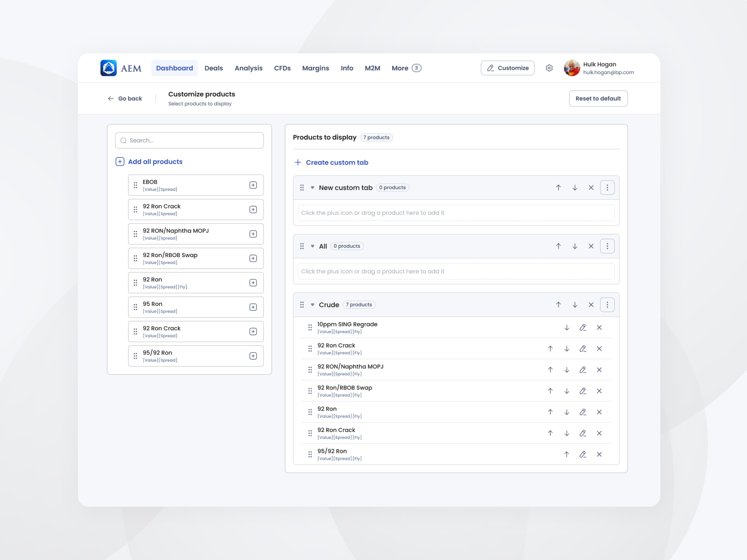This screenshot has height=560, width=747.
Task: Add 92 Ron/RBOB Swap from product list
Action: tap(253, 258)
